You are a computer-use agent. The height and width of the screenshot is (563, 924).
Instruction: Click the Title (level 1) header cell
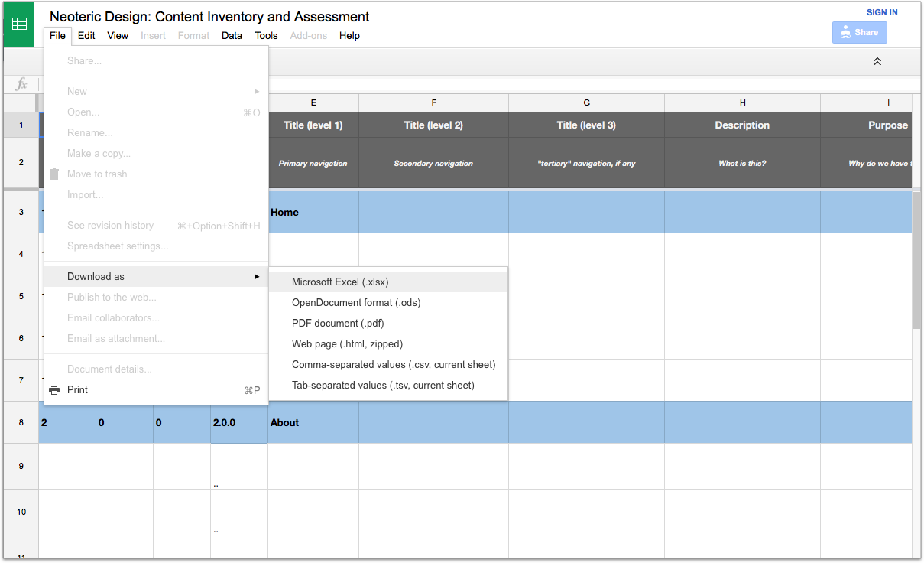point(313,125)
